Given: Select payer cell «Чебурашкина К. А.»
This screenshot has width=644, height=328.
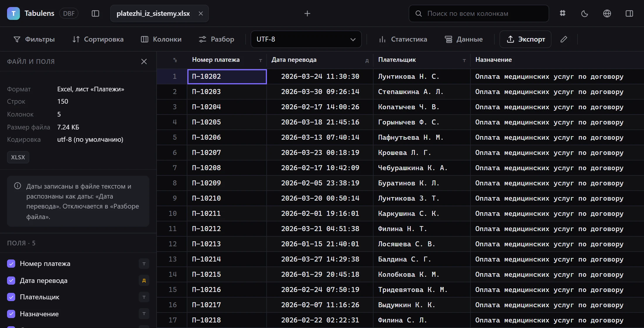Looking at the screenshot, I should pos(422,168).
